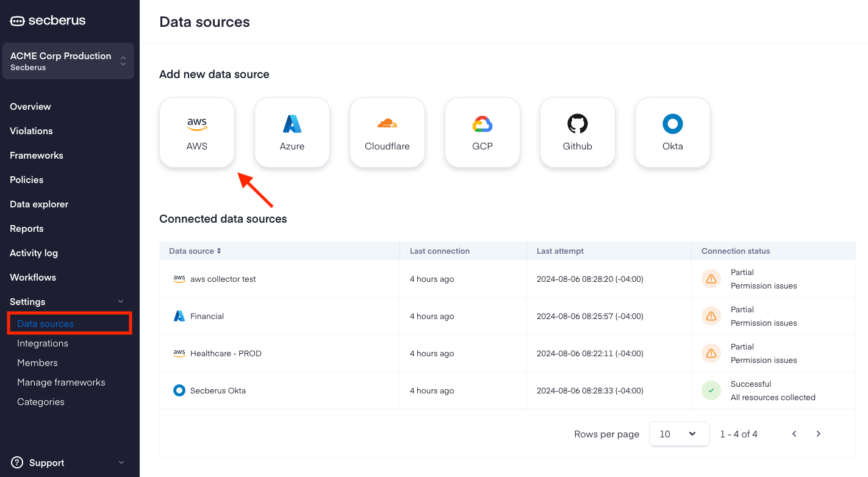Click '1 - 4 of 4' pagination text
This screenshot has width=868, height=477.
[739, 434]
